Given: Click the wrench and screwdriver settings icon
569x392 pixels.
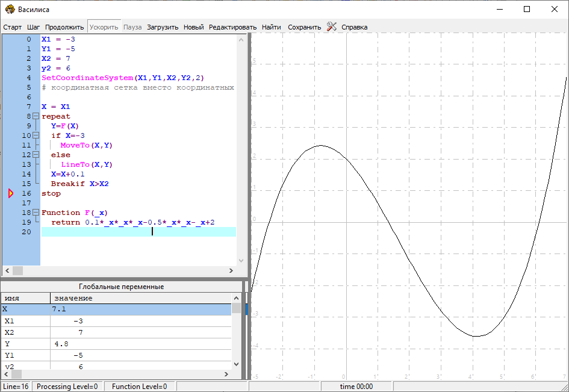Looking at the screenshot, I should 332,26.
